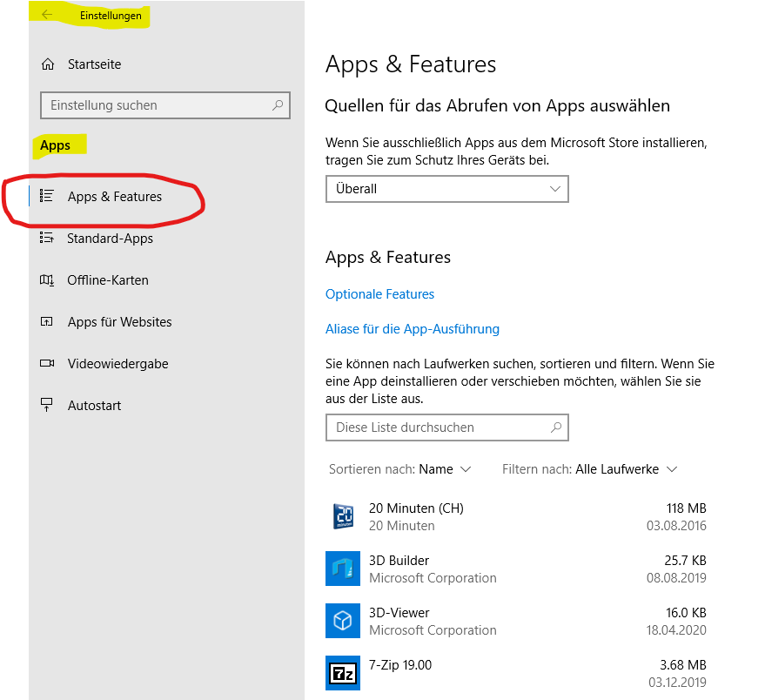Click the Offline-Karten map icon
The height and width of the screenshot is (700, 765).
(x=47, y=279)
